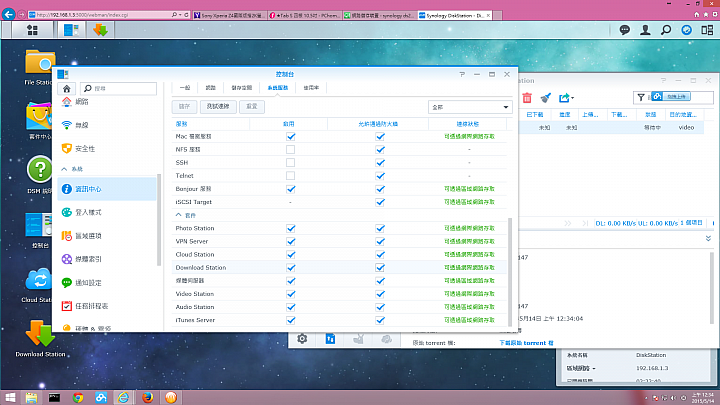Show hidden Windows system tray icons
The image size is (720, 405).
tap(646, 398)
